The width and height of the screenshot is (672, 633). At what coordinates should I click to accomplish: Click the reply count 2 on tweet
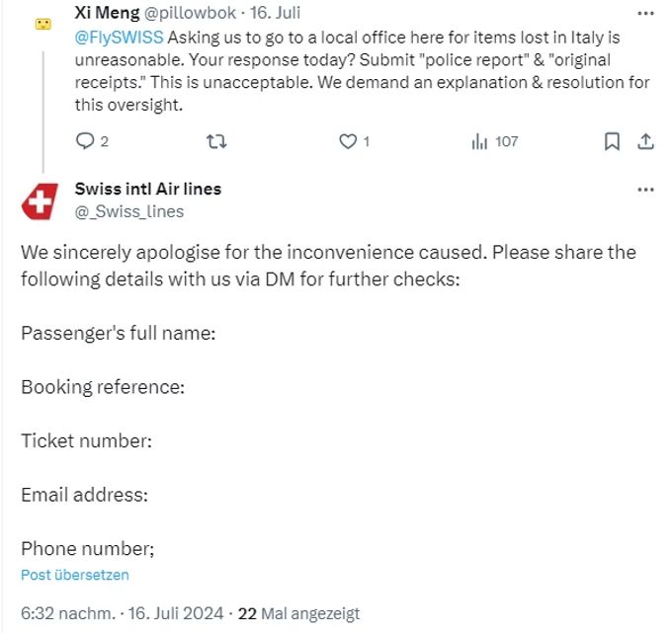click(x=104, y=141)
